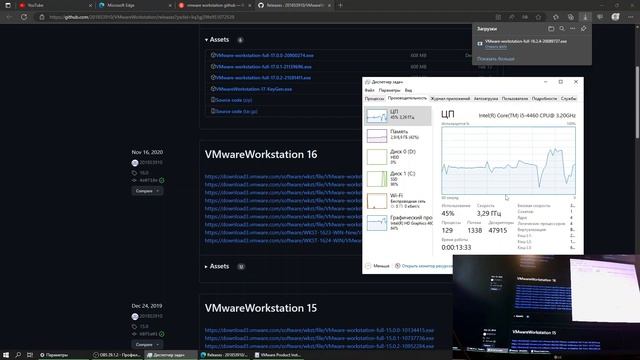
Task: Open a new browser tab with the plus button
Action: (x=340, y=5)
